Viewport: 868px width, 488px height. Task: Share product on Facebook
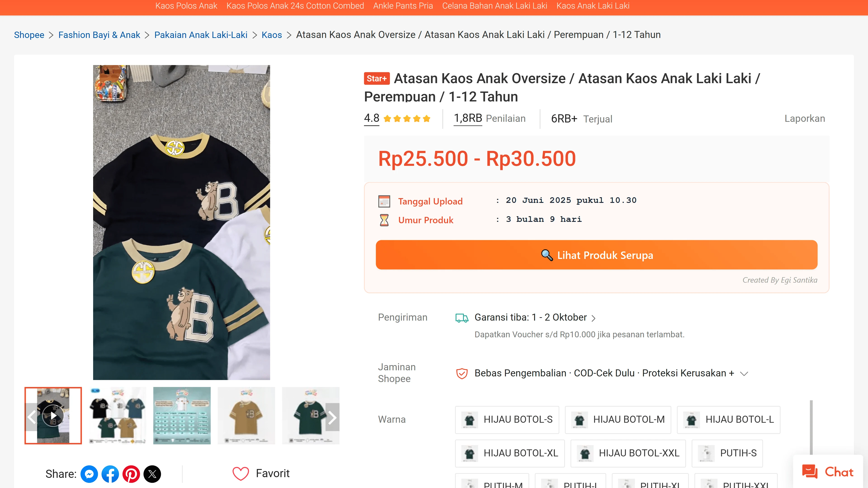(x=110, y=474)
